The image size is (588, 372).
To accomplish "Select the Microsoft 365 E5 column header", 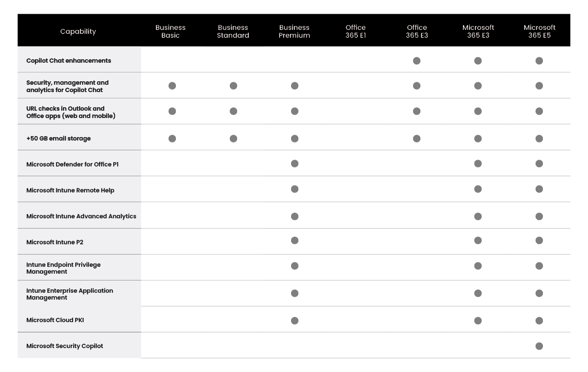I will point(539,31).
